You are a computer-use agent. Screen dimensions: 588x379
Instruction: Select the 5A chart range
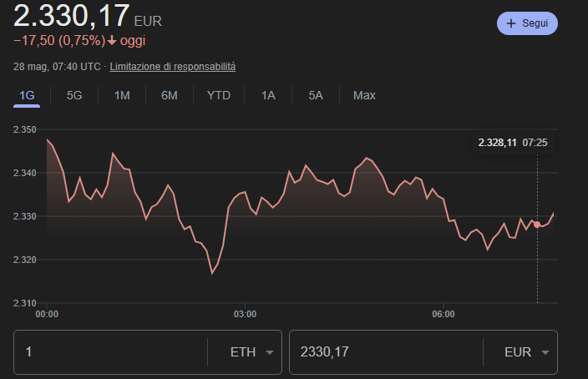(x=315, y=95)
